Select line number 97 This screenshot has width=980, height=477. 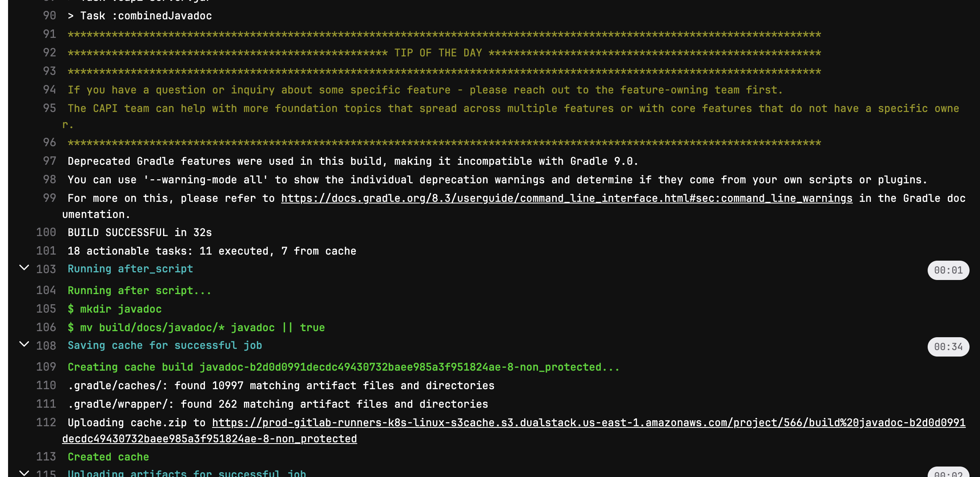50,161
